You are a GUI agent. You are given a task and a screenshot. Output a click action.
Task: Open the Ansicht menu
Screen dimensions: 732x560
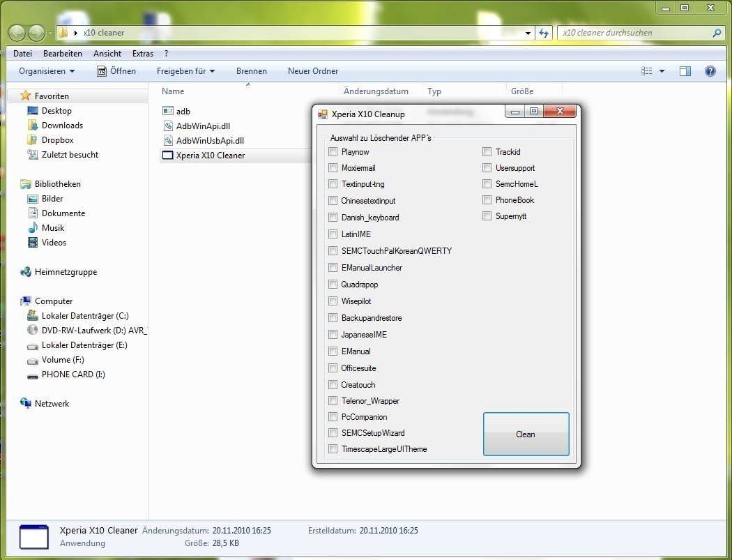point(107,54)
